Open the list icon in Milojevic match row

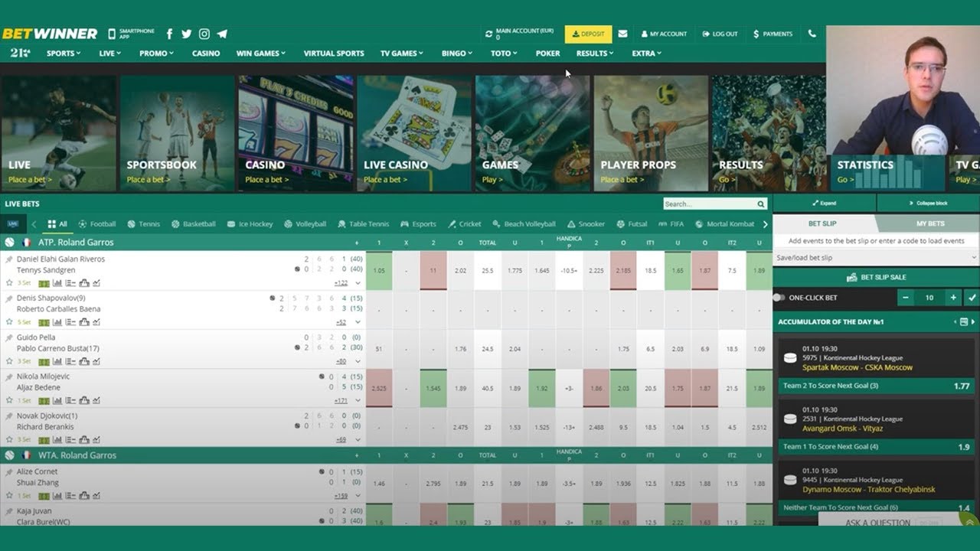coord(70,400)
